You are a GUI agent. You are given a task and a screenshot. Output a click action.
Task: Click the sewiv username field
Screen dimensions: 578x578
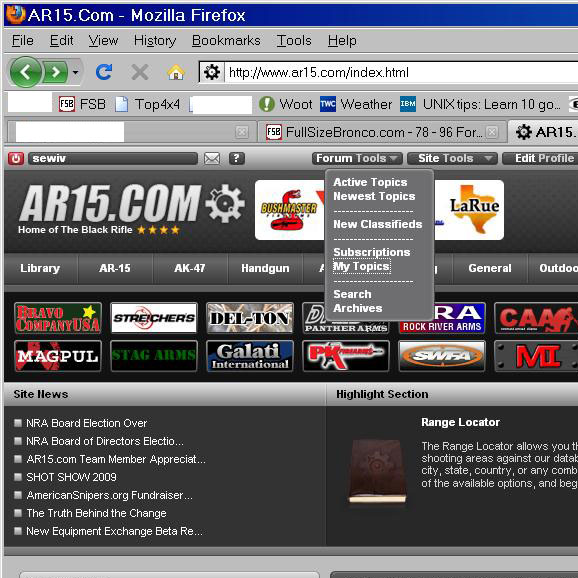113,159
